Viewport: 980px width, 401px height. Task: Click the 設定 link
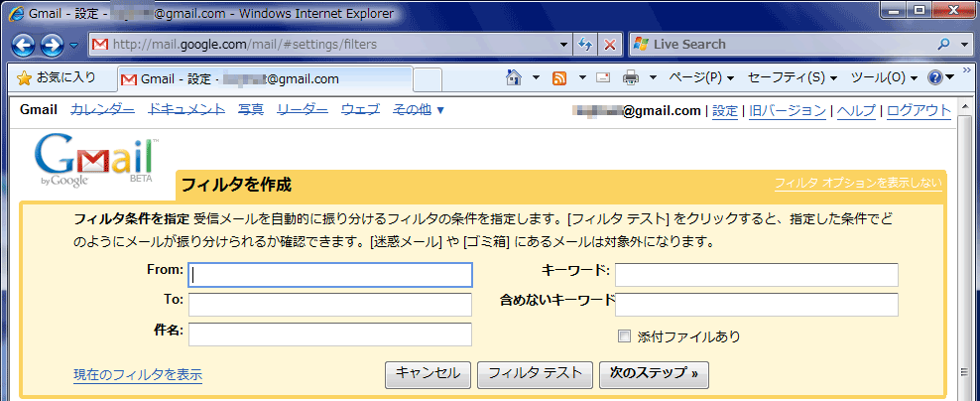point(725,111)
